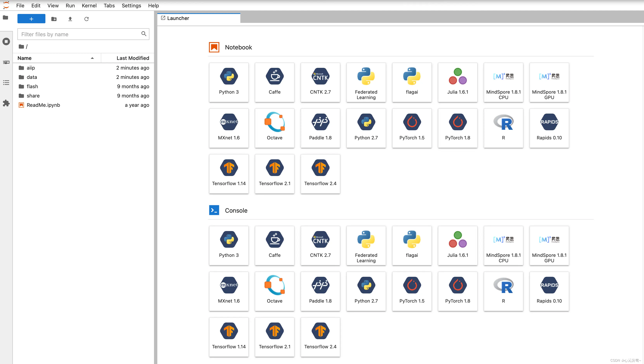Image resolution: width=644 pixels, height=364 pixels.
Task: Start an R console
Action: [504, 291]
